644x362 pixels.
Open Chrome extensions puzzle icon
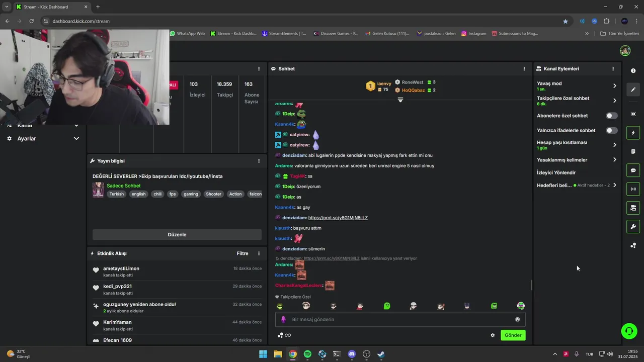[x=606, y=21]
